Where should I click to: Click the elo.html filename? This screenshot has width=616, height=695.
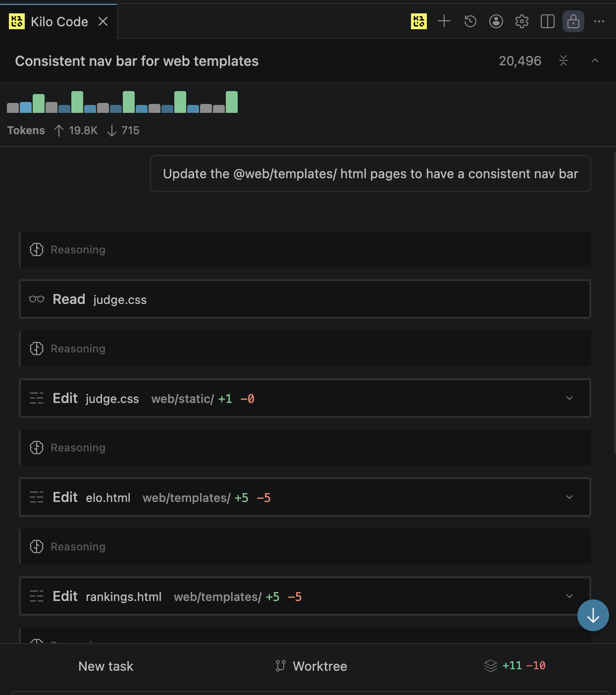108,497
